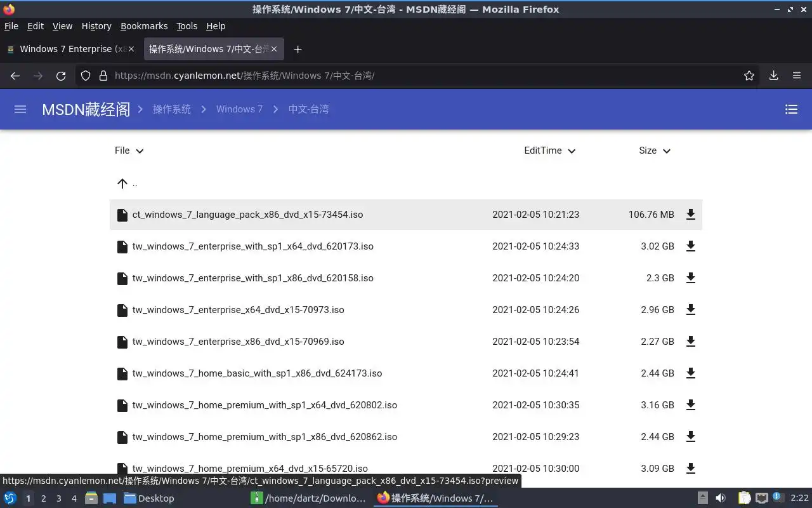This screenshot has height=508, width=812.
Task: Download tw_windows_7_home_basic_with_sp1 ISO via arrow icon
Action: [691, 373]
